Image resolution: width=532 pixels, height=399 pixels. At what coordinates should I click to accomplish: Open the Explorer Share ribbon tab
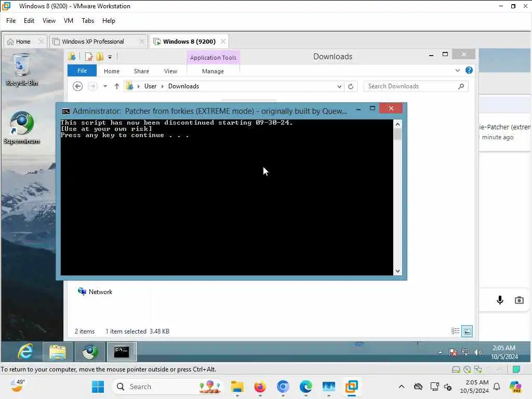pyautogui.click(x=141, y=71)
